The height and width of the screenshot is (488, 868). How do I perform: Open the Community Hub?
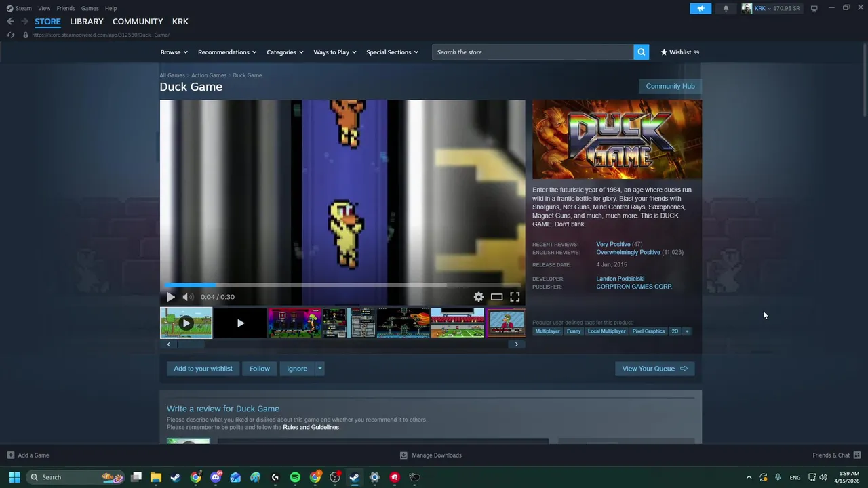[670, 86]
